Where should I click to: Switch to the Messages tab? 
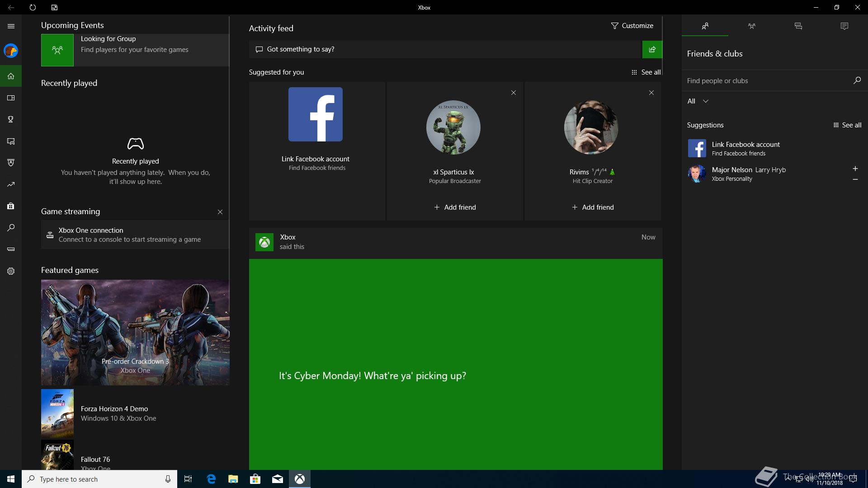point(798,26)
